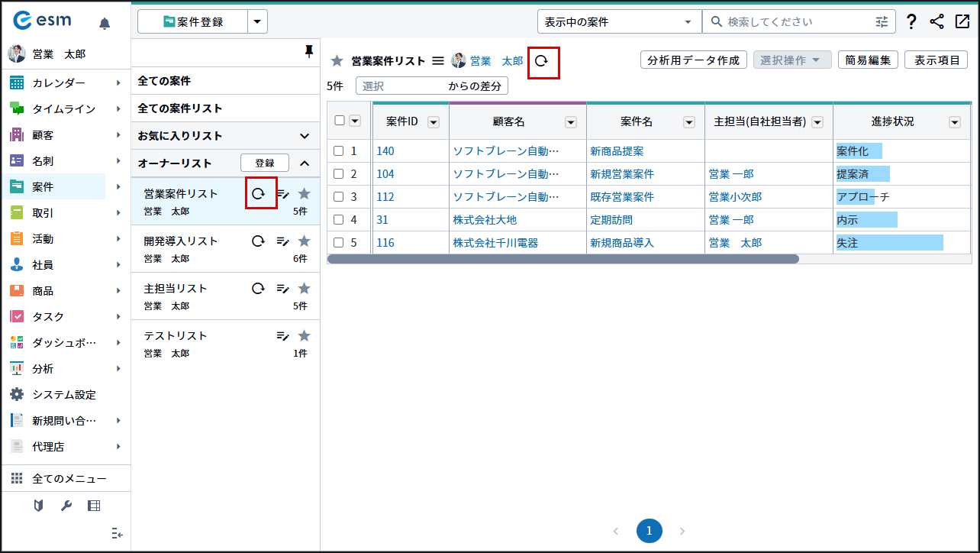Viewport: 980px width, 553px height.
Task: Toggle the select-all header checkbox
Action: (x=340, y=120)
